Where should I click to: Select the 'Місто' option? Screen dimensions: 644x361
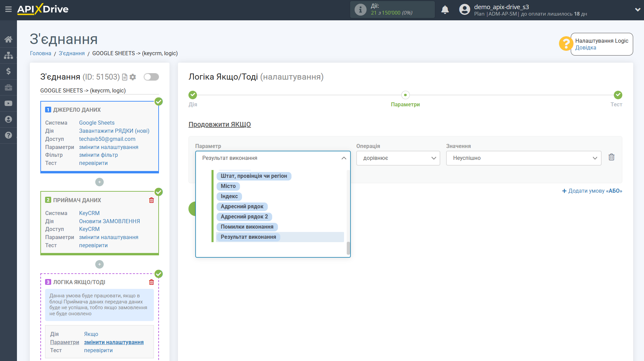(228, 186)
